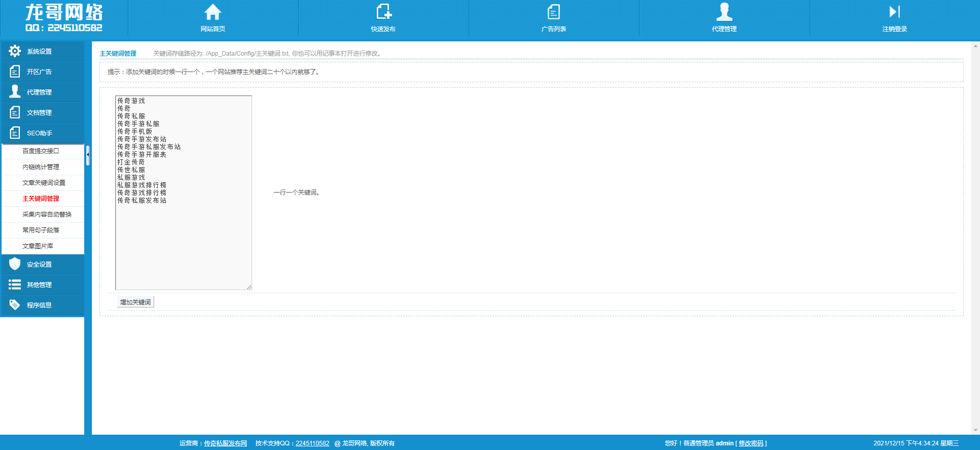Image resolution: width=980 pixels, height=450 pixels.
Task: Open the 广告列表 document icon
Action: (x=554, y=12)
